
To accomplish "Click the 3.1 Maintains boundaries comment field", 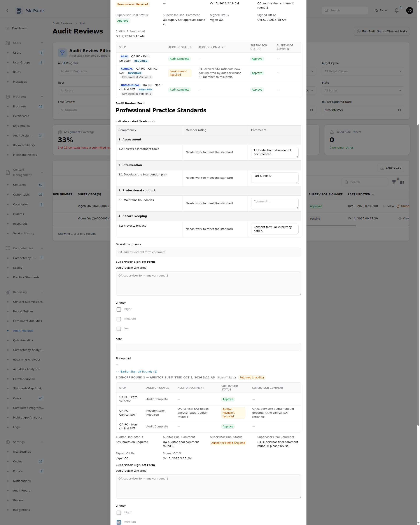I will click(x=274, y=203).
